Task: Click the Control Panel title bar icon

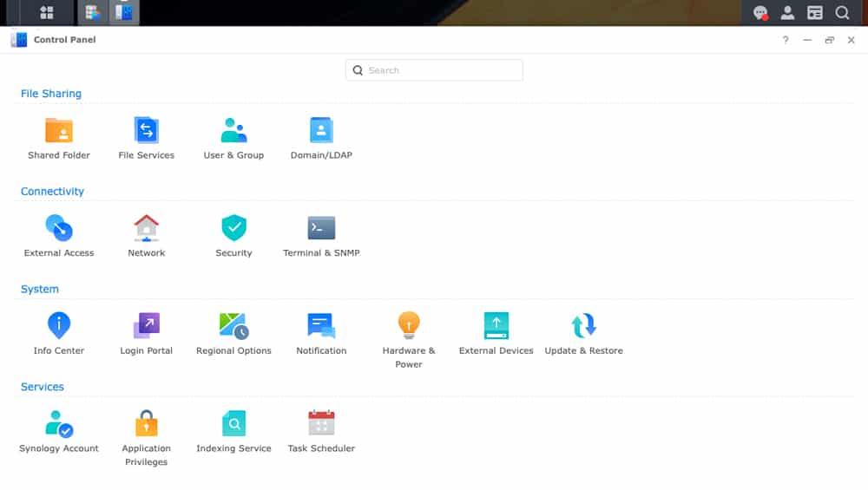Action: tap(19, 40)
